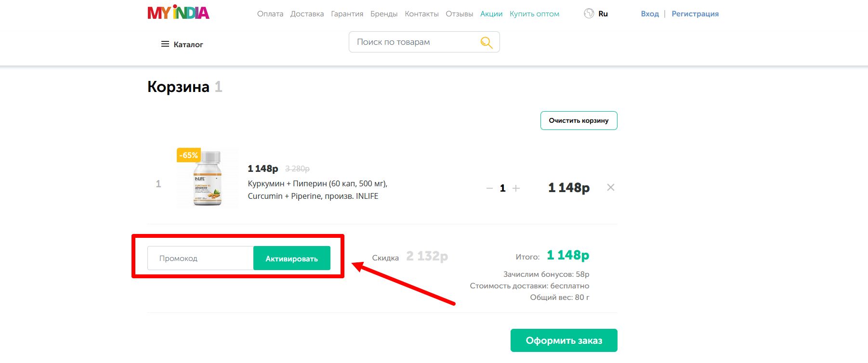This screenshot has height=363, width=868.
Task: Click the Стоимость доставки: бесплатно text
Action: coord(529,286)
